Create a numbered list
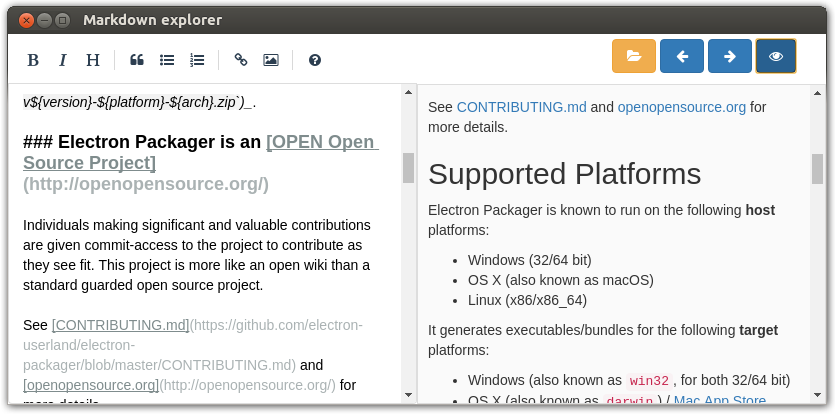The width and height of the screenshot is (836, 415). point(197,60)
